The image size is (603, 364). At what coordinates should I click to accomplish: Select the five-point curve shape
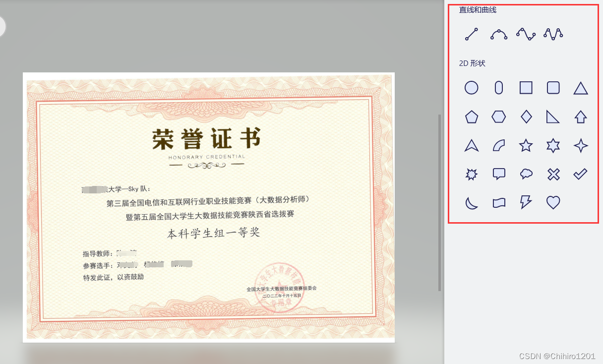coord(553,34)
